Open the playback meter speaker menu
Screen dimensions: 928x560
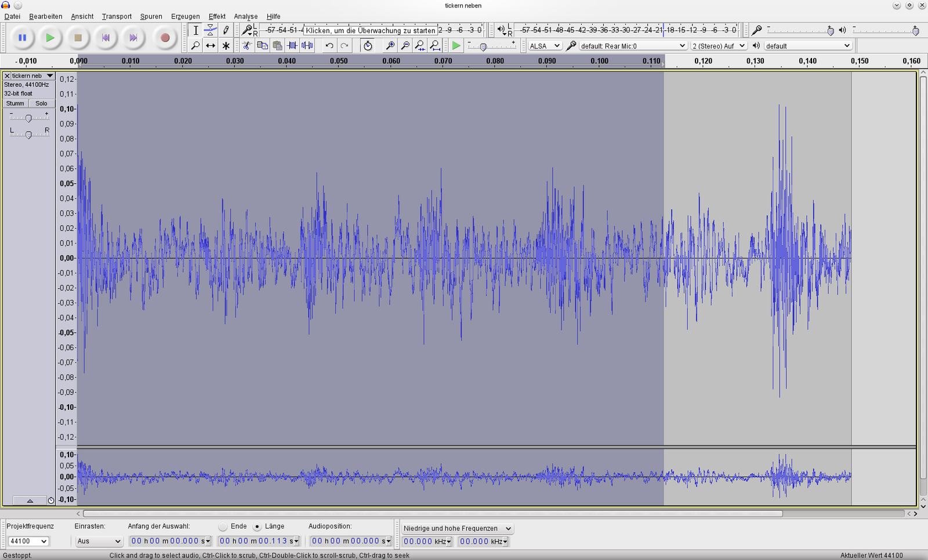click(x=501, y=30)
